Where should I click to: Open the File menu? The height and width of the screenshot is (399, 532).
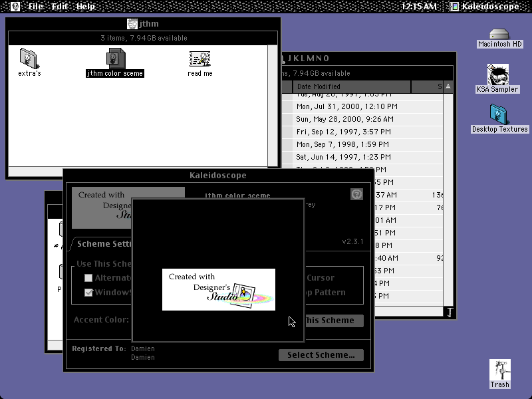(35, 6)
